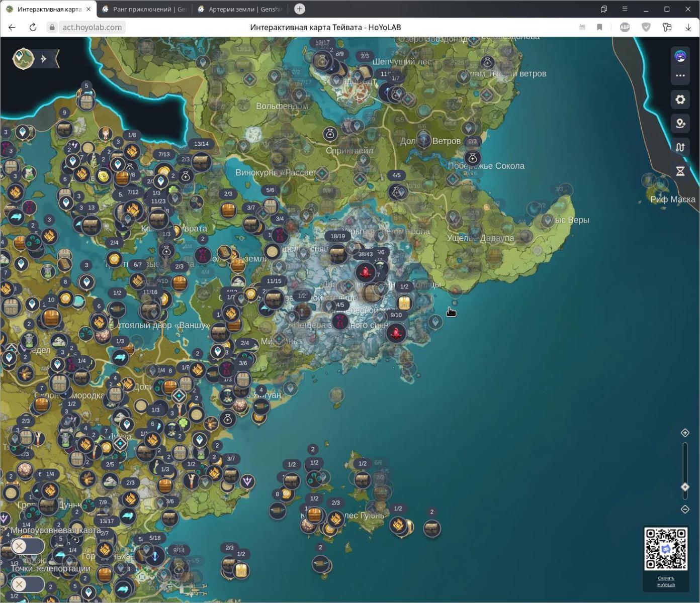
Task: Zoom in with the plus control
Action: click(x=685, y=433)
